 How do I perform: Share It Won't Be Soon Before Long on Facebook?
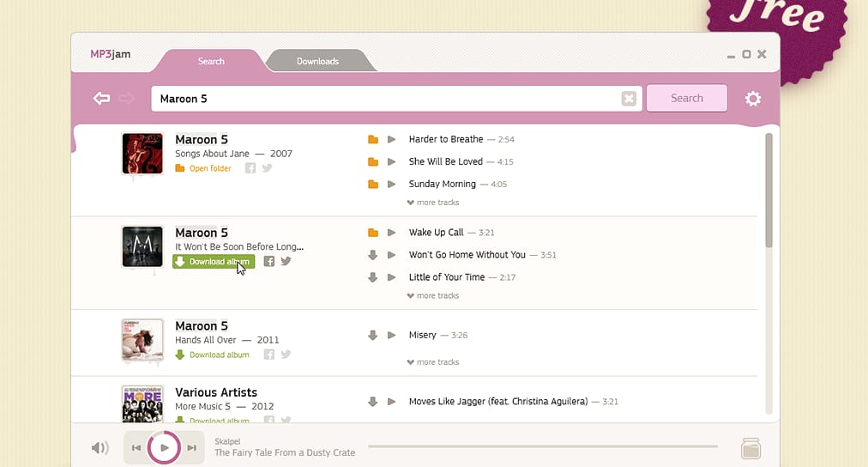[x=269, y=262]
